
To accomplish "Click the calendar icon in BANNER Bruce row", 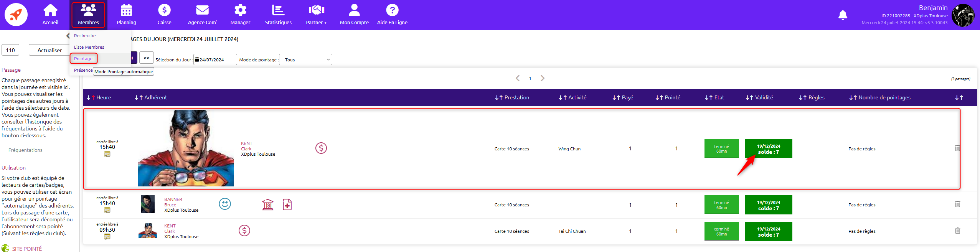I will (107, 210).
